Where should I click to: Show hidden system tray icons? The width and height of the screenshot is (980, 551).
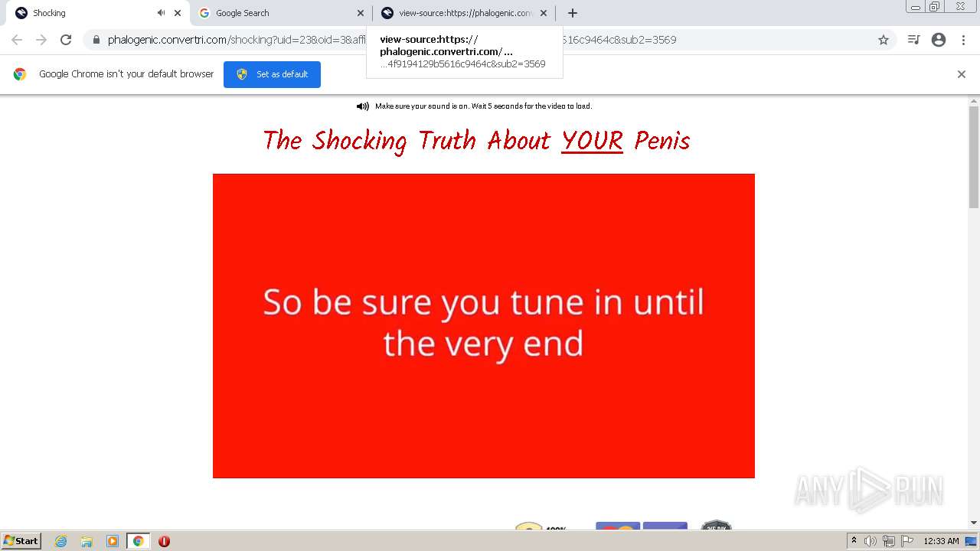[854, 541]
